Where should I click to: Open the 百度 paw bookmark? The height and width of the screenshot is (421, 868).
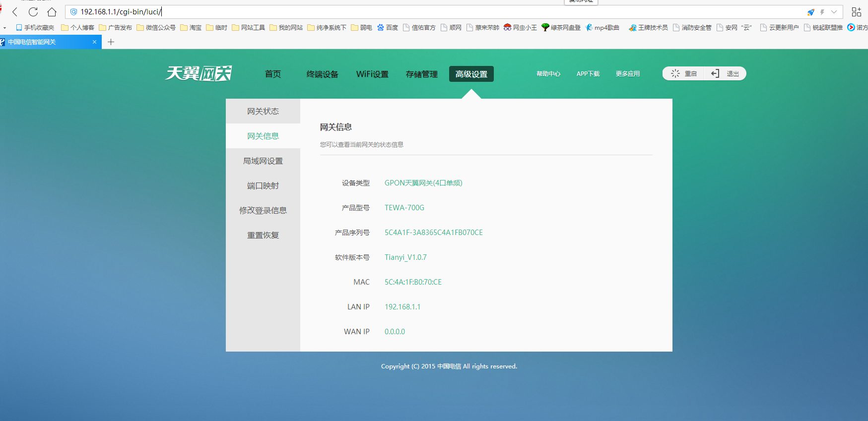(x=388, y=28)
